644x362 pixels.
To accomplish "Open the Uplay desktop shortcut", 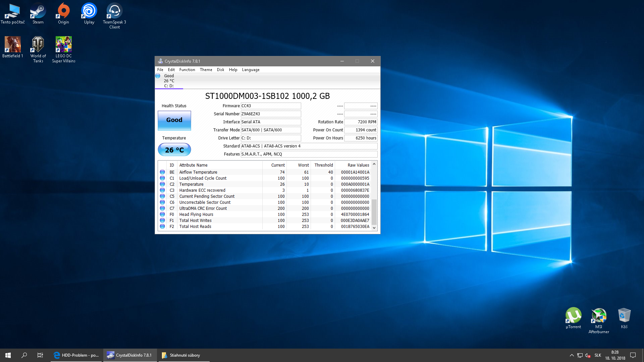I will click(x=89, y=13).
